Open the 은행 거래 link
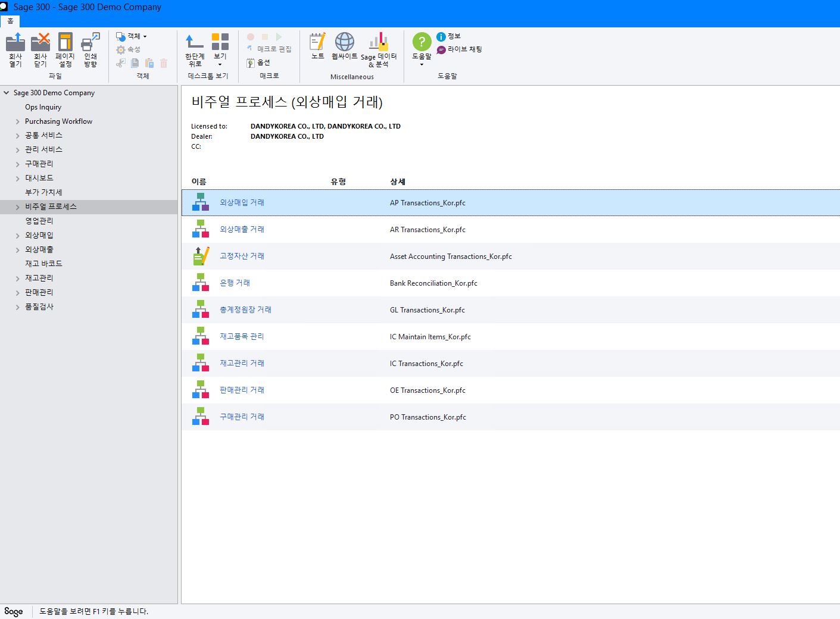The image size is (840, 619). [235, 283]
